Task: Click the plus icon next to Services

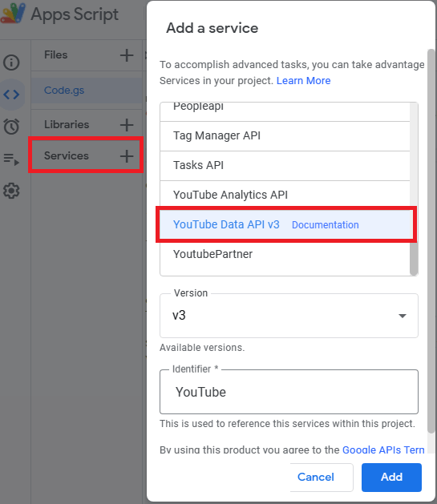Action: click(x=127, y=156)
